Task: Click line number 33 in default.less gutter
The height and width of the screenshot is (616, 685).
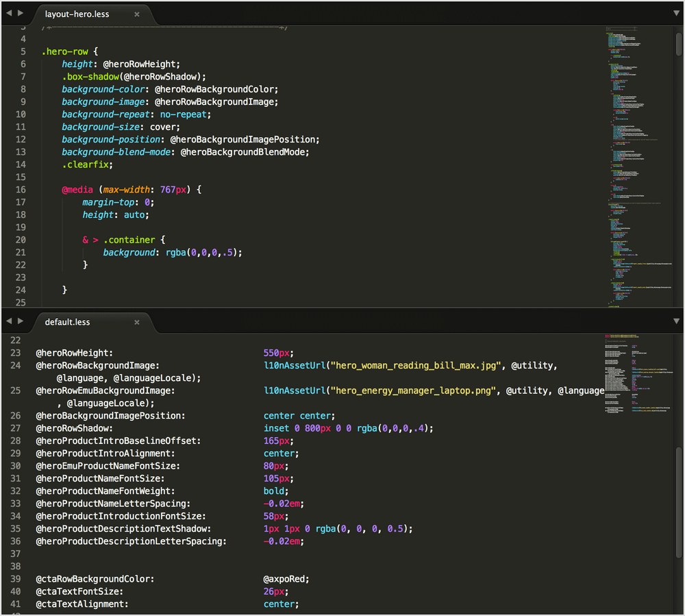Action: (x=15, y=503)
